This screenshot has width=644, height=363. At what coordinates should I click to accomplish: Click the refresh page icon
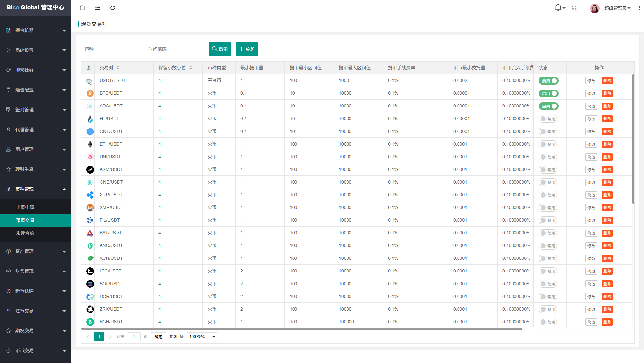[113, 7]
